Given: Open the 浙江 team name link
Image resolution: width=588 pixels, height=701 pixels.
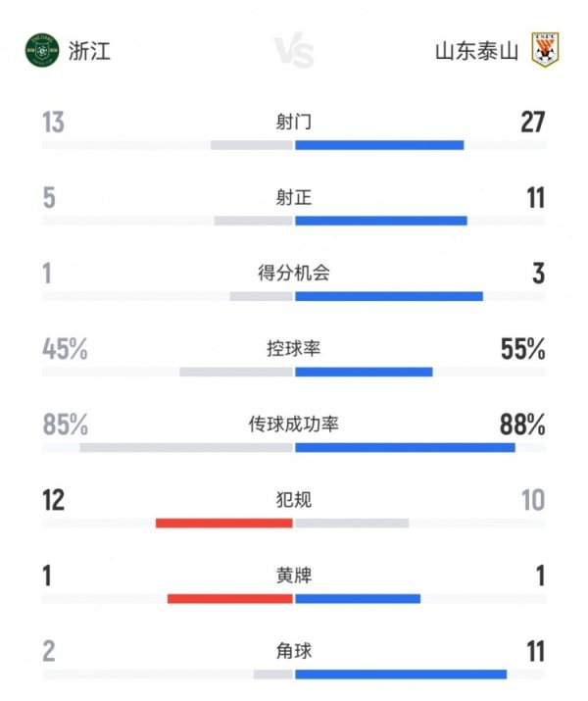Looking at the screenshot, I should point(89,50).
